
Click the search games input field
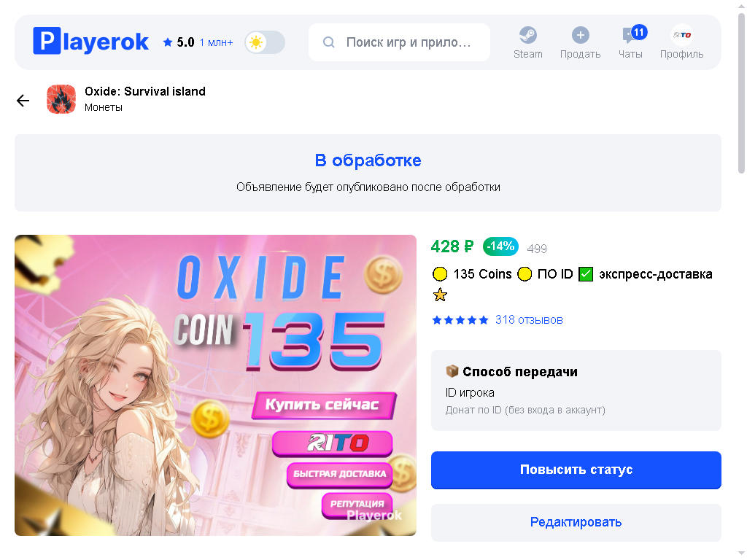(x=399, y=42)
